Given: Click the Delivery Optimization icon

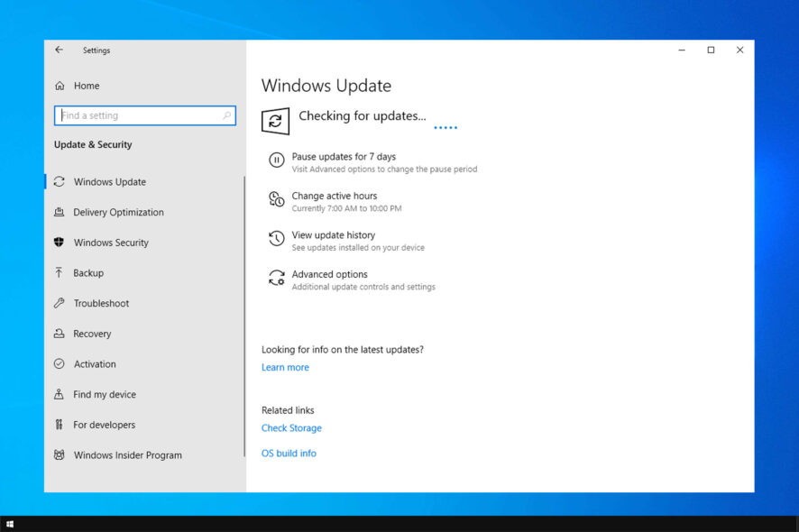Looking at the screenshot, I should 60,212.
